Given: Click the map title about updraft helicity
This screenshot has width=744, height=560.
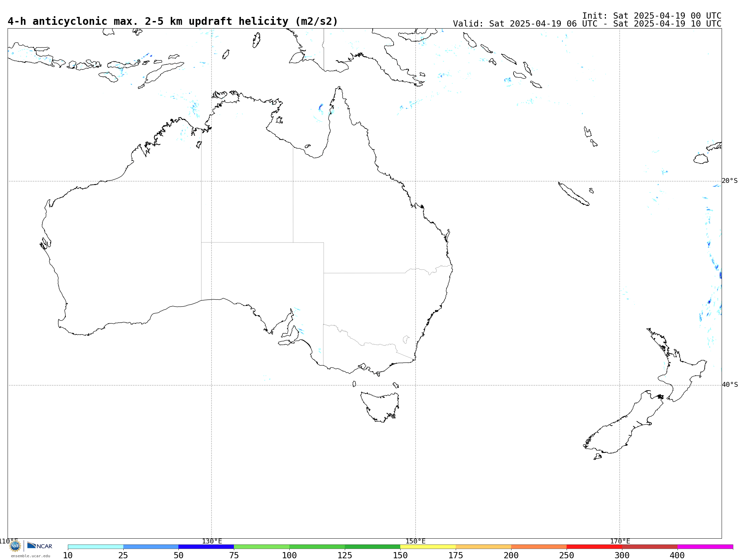Looking at the screenshot, I should coord(173,21).
